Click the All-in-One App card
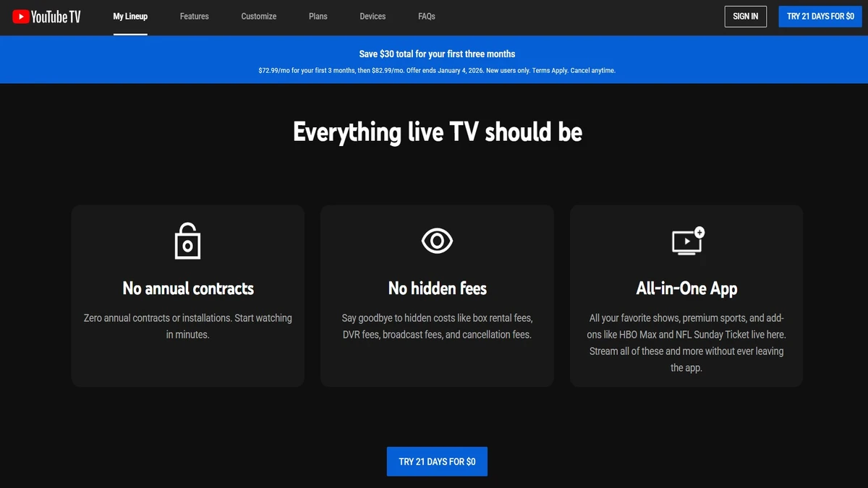Screen dimensions: 868x488 click(686, 295)
